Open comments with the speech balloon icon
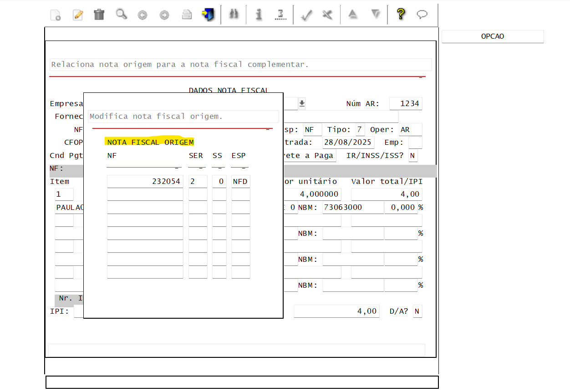The height and width of the screenshot is (392, 570). [x=422, y=15]
